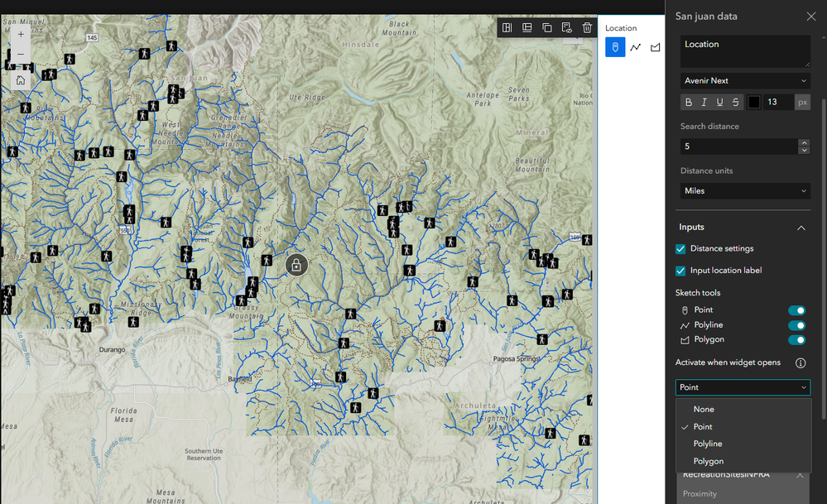
Task: Click the lock icon on the map
Action: click(x=296, y=265)
